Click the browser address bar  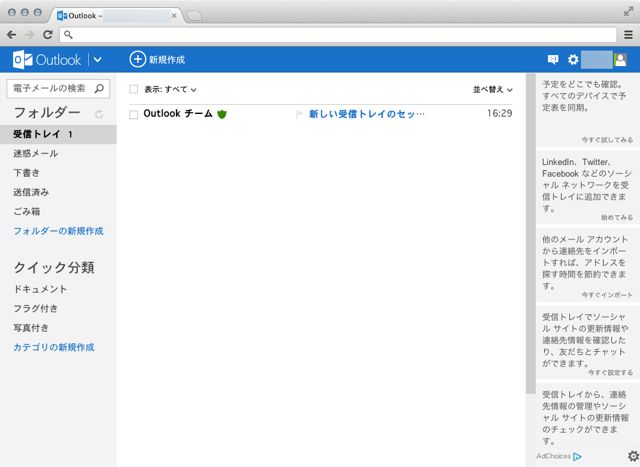click(x=338, y=35)
